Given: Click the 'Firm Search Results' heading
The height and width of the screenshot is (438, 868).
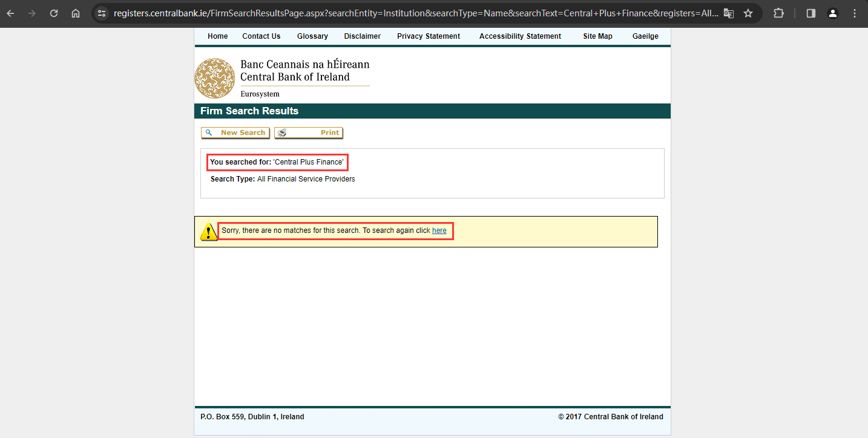Looking at the screenshot, I should pyautogui.click(x=249, y=111).
